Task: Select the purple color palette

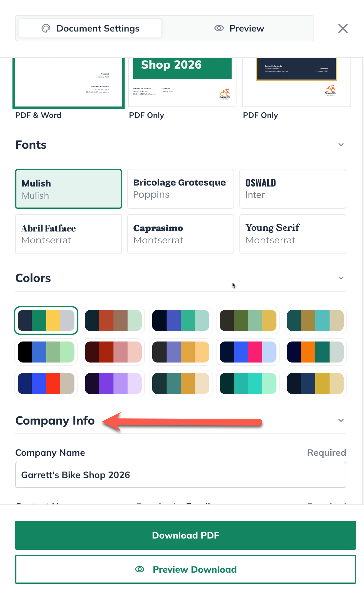Action: click(x=113, y=383)
